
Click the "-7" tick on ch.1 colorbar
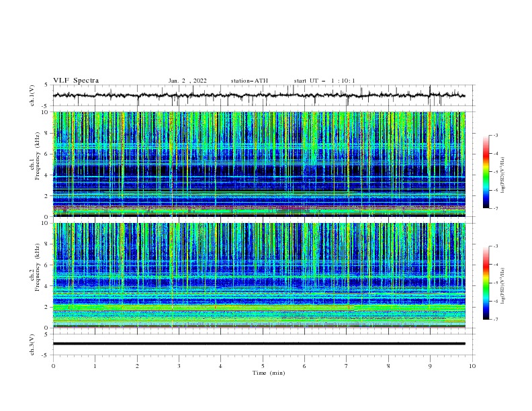pyautogui.click(x=495, y=208)
